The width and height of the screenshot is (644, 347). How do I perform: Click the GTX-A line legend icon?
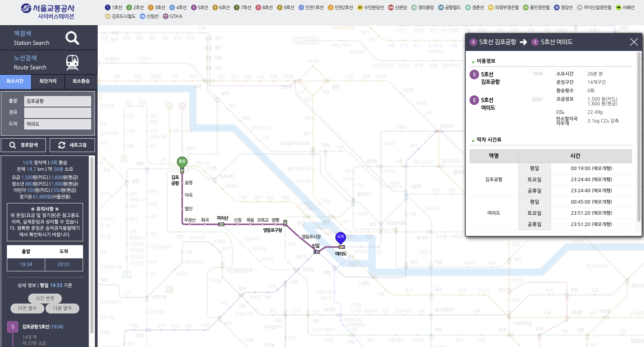[165, 16]
